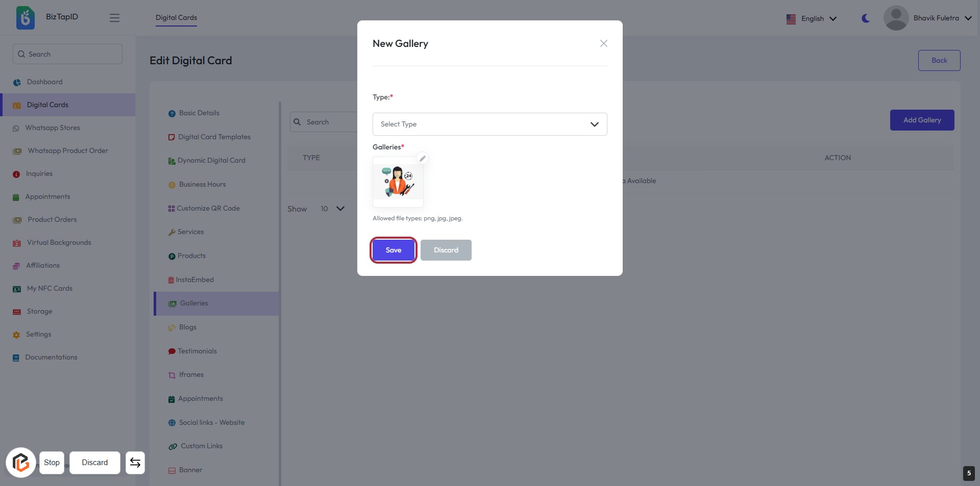The height and width of the screenshot is (486, 980).
Task: Click the swap arrows icon
Action: pyautogui.click(x=135, y=463)
